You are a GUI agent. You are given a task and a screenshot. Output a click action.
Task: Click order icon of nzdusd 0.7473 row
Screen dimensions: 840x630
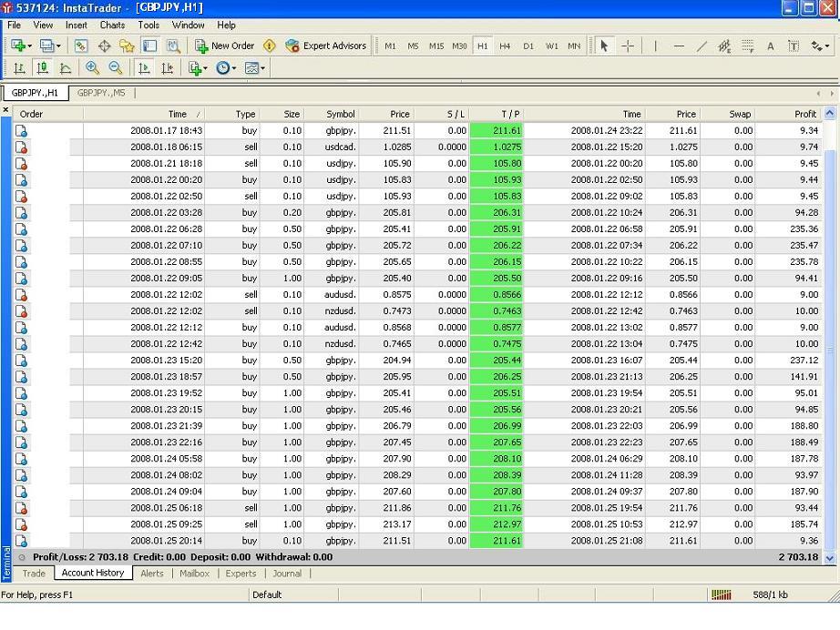pos(22,311)
